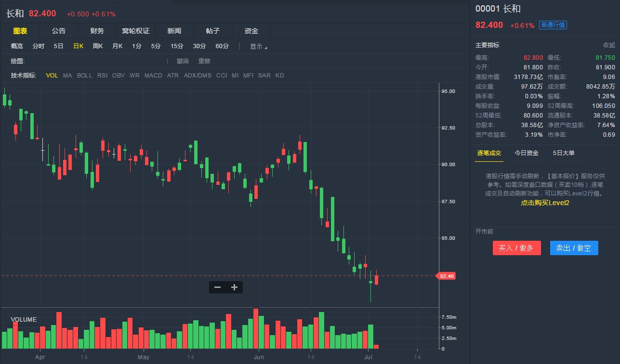Enable the BOLL indicator

[84, 76]
